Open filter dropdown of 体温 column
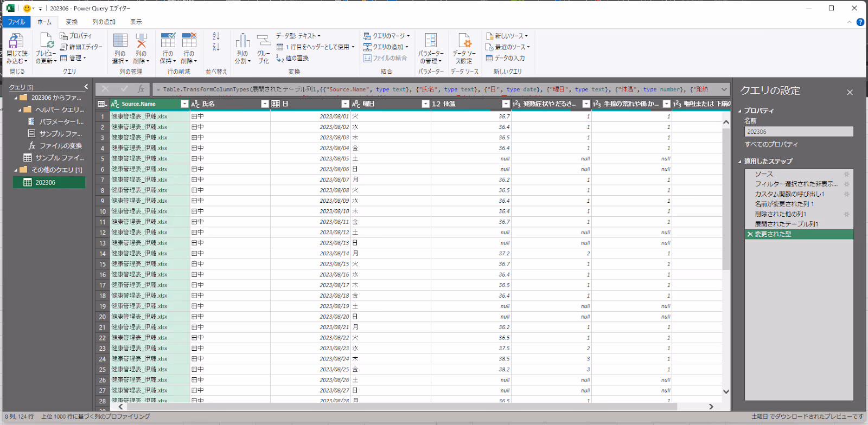 pos(506,104)
